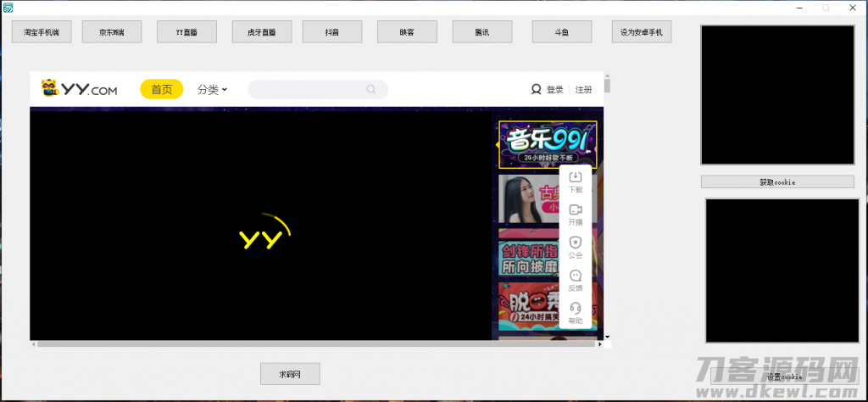Click the YY.com logo
868x402 pixels.
pyautogui.click(x=79, y=88)
